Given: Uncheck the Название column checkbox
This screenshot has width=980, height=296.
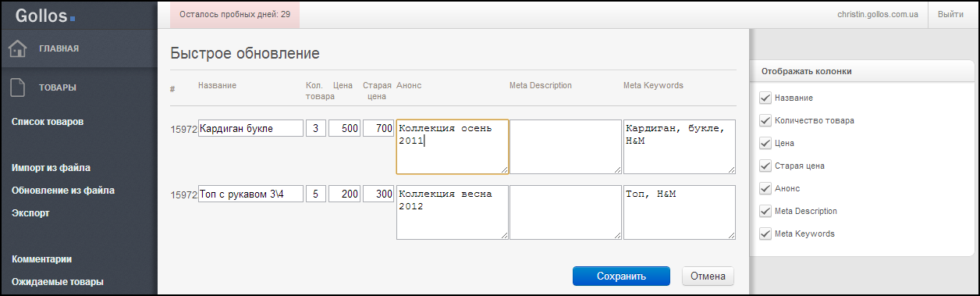Looking at the screenshot, I should click(765, 98).
